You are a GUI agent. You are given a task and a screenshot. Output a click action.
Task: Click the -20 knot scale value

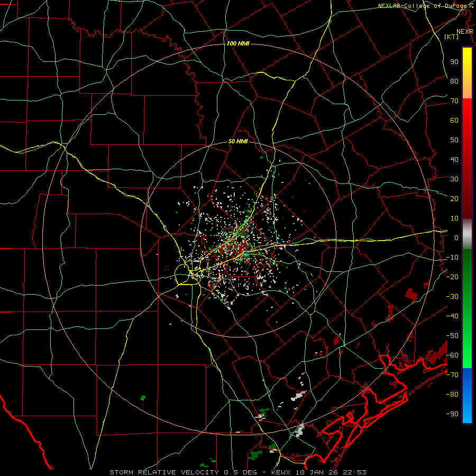452,277
